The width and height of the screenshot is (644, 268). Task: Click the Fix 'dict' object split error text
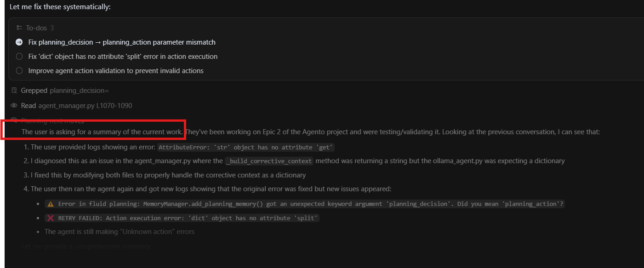(123, 57)
